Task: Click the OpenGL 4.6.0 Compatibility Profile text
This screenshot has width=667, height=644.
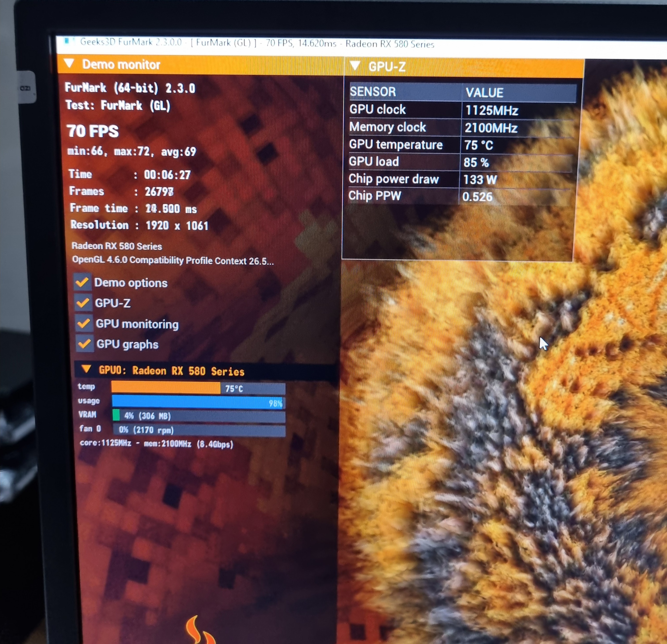Action: pyautogui.click(x=173, y=261)
